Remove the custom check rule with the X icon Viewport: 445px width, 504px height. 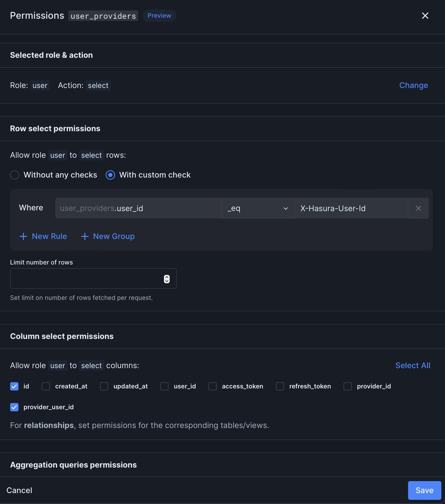418,208
